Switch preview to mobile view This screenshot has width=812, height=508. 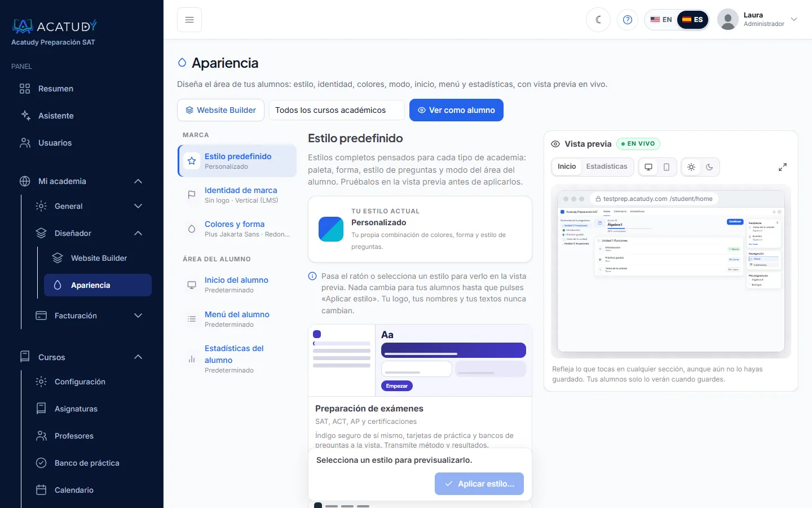pos(667,167)
